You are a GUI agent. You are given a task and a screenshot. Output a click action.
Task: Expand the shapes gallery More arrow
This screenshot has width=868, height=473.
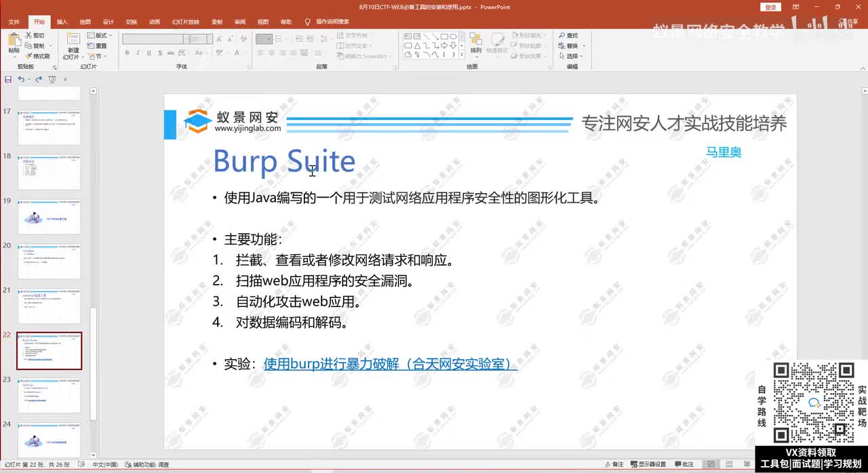click(462, 55)
